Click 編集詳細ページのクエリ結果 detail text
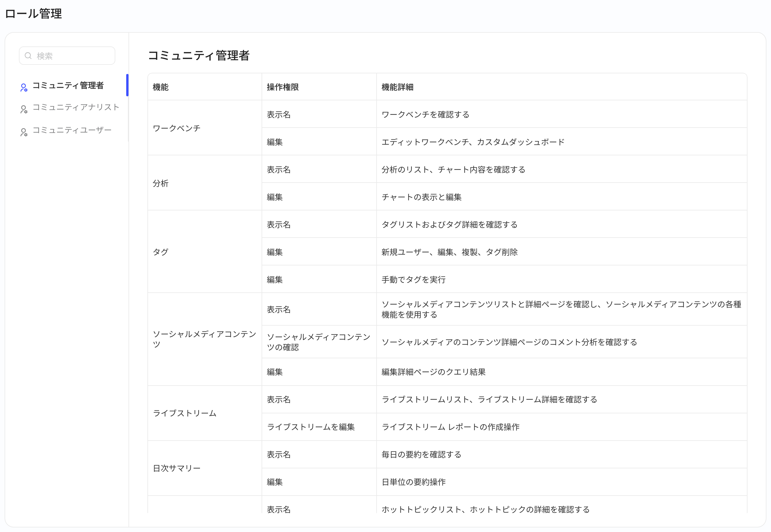This screenshot has height=532, width=771. (x=433, y=372)
